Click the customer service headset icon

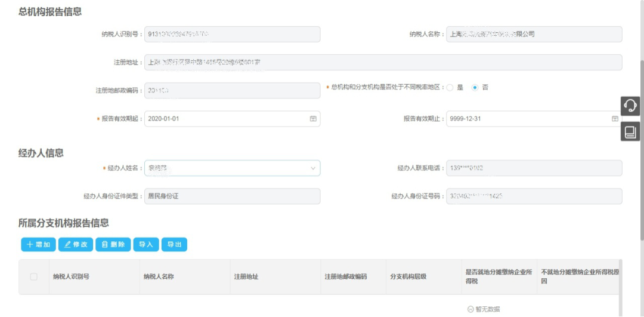(x=630, y=106)
